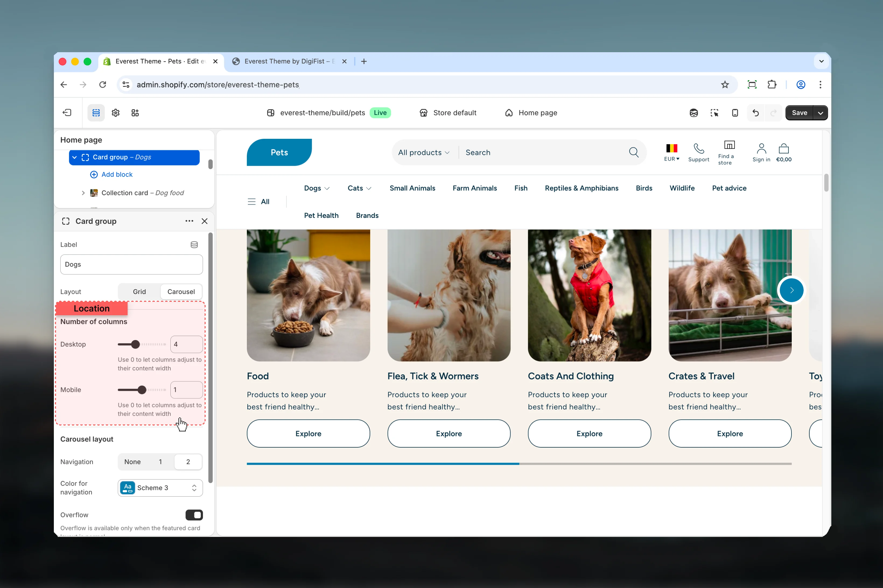View site information icon in address bar

point(126,84)
